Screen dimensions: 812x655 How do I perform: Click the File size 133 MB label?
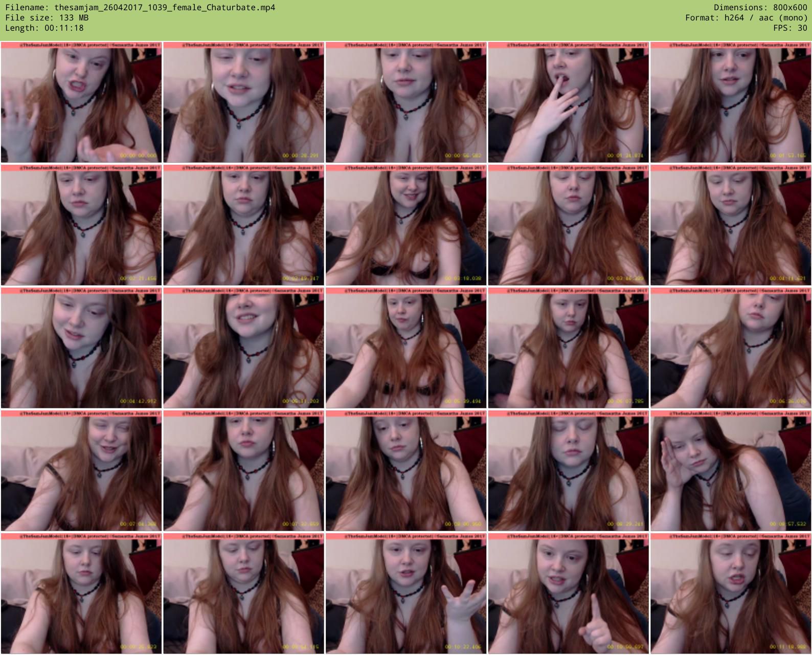point(47,18)
